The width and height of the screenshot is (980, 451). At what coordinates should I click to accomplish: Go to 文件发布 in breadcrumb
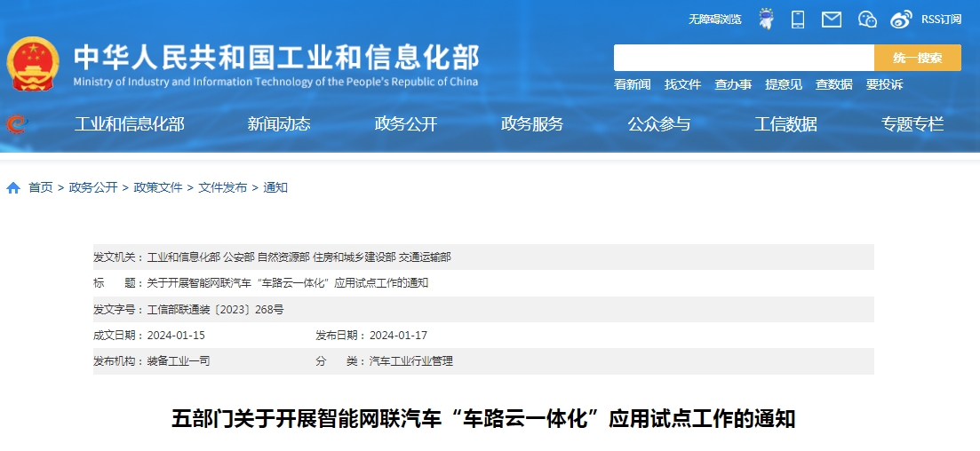[x=223, y=187]
